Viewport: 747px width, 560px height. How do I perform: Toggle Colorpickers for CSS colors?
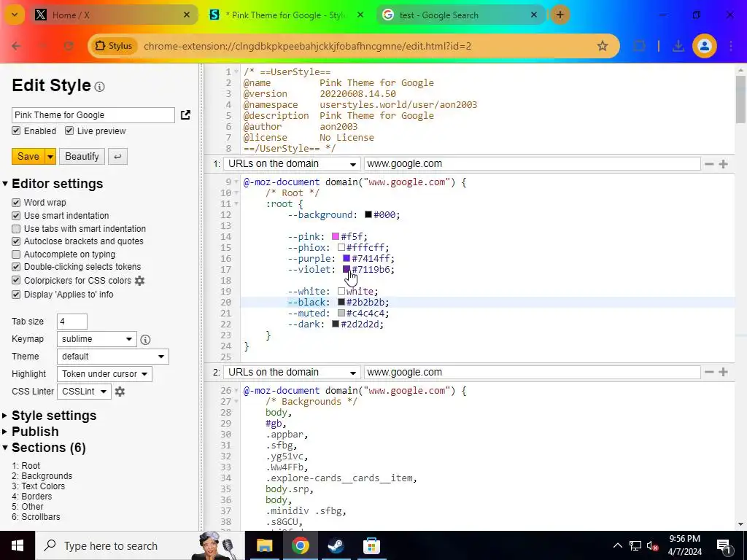[16, 281]
